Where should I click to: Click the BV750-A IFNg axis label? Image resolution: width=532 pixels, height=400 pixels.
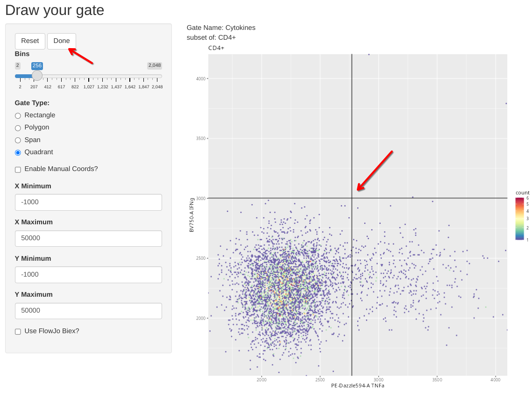[x=192, y=215]
